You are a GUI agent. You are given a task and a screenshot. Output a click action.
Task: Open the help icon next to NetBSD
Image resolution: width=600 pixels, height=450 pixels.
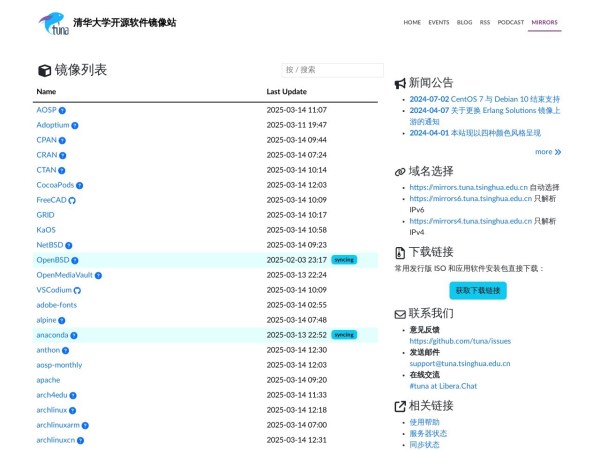(x=69, y=245)
